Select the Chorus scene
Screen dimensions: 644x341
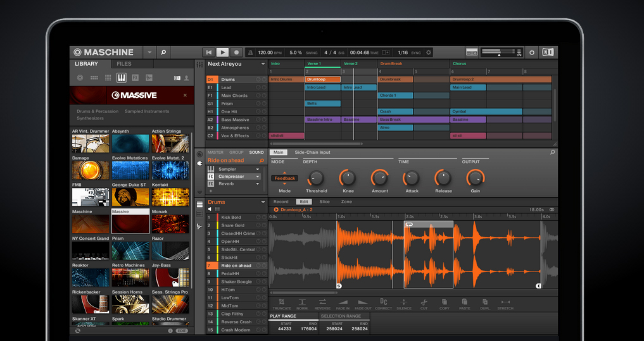[459, 64]
